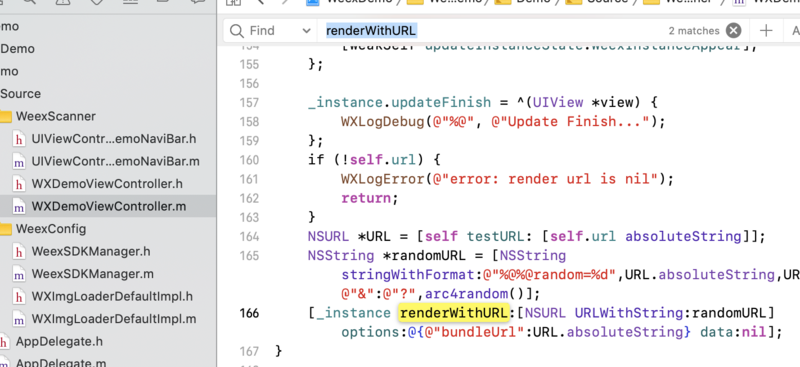800x367 pixels.
Task: Click the h icon beside WXDemoViewController.h
Action: coord(19,184)
